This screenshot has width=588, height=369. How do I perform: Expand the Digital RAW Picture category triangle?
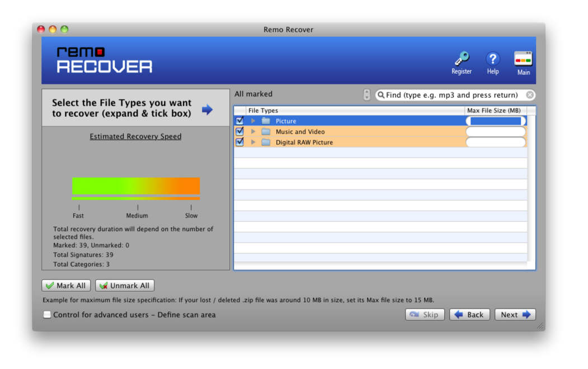tap(253, 143)
